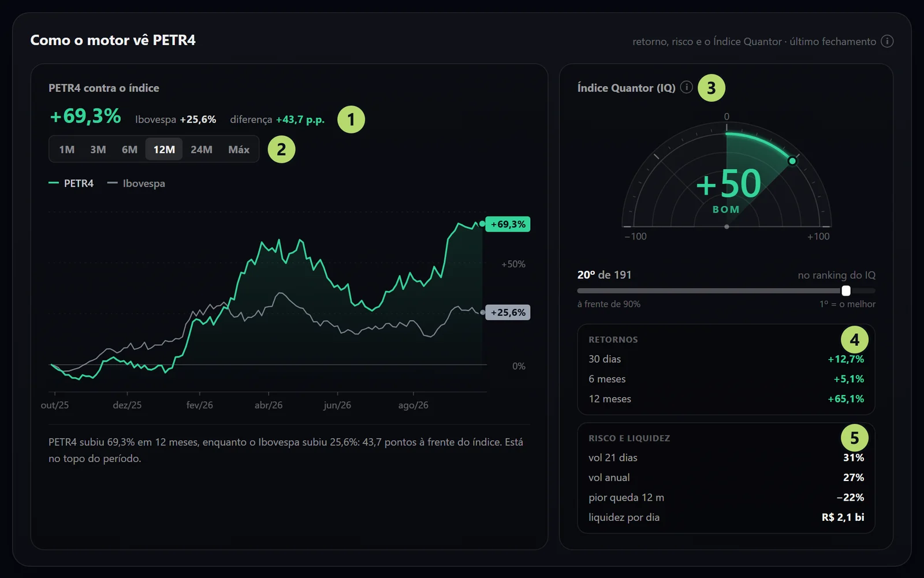Choose the 12M time range
Viewport: 924px width, 578px height.
click(164, 150)
